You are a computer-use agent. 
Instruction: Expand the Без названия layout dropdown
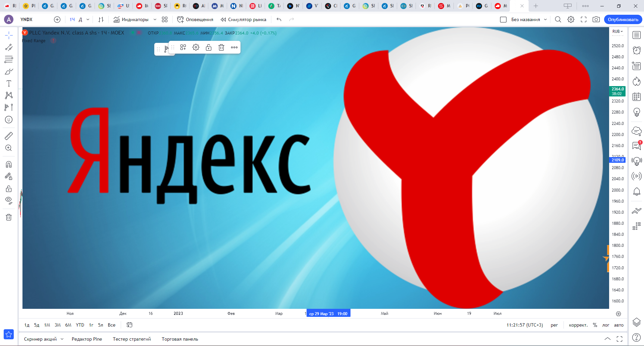[x=545, y=19]
